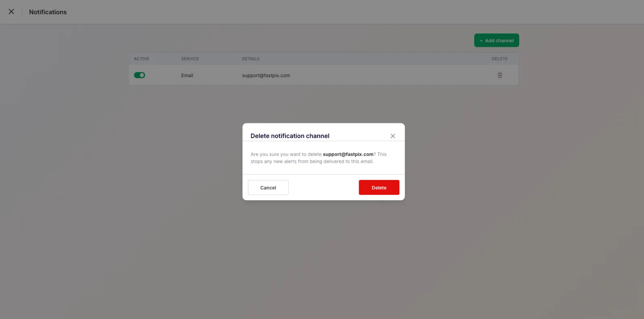Select the support@fastpix.com details cell
644x319 pixels.
pyautogui.click(x=266, y=75)
